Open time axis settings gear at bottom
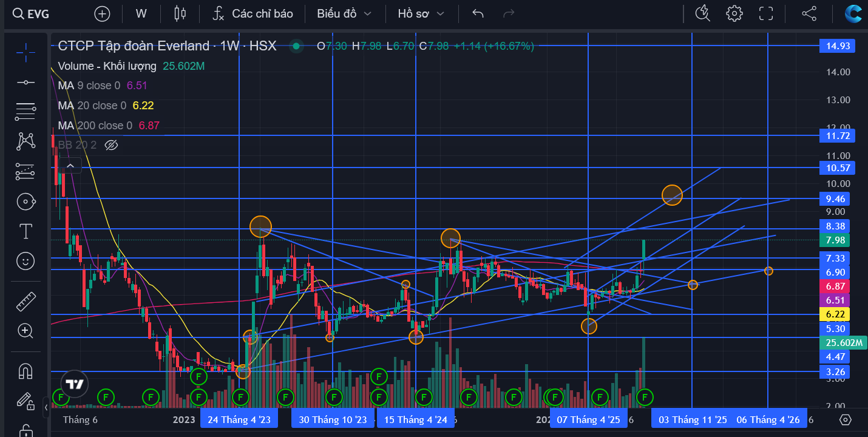Image resolution: width=868 pixels, height=437 pixels. [x=846, y=419]
